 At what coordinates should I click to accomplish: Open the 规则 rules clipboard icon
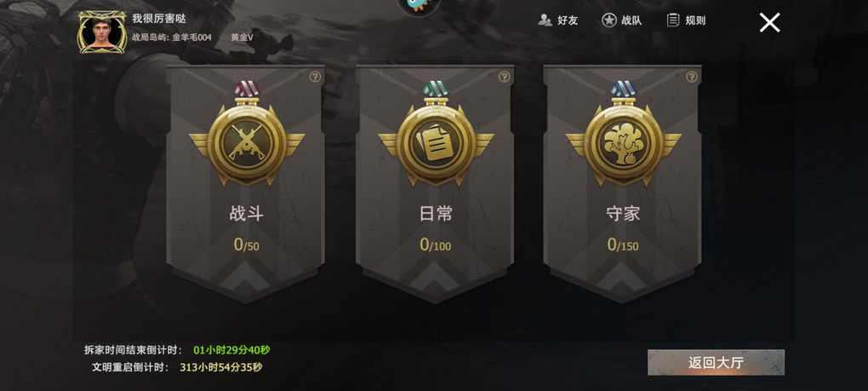(x=673, y=20)
